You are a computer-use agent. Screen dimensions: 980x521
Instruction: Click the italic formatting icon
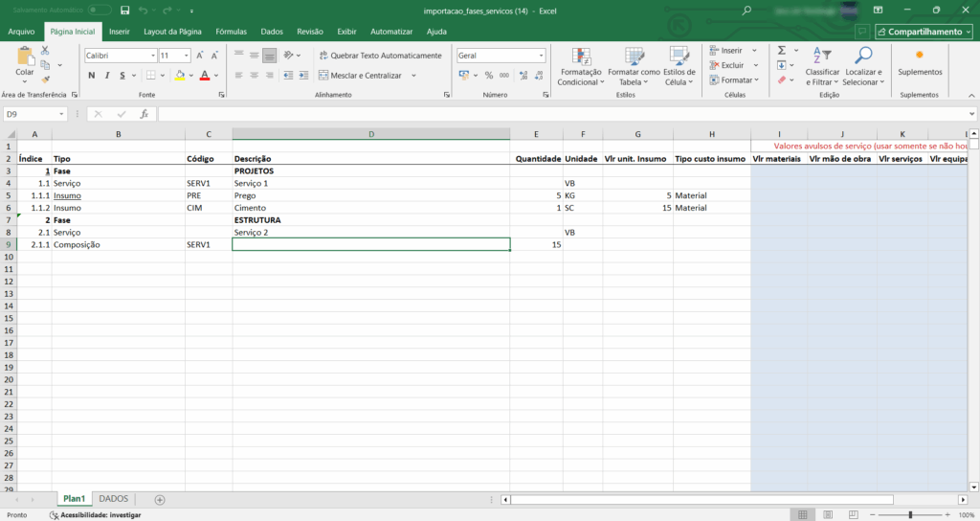point(108,76)
